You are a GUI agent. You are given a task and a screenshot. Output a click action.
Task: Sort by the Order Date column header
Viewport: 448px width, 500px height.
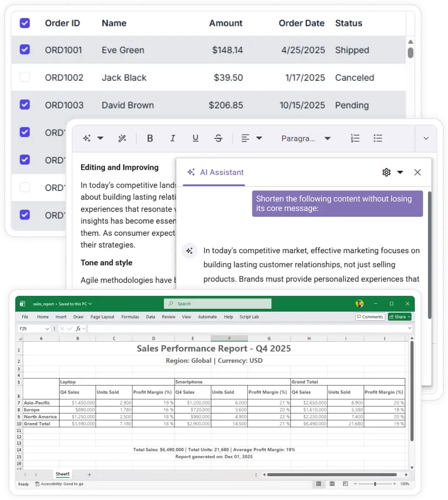click(301, 23)
